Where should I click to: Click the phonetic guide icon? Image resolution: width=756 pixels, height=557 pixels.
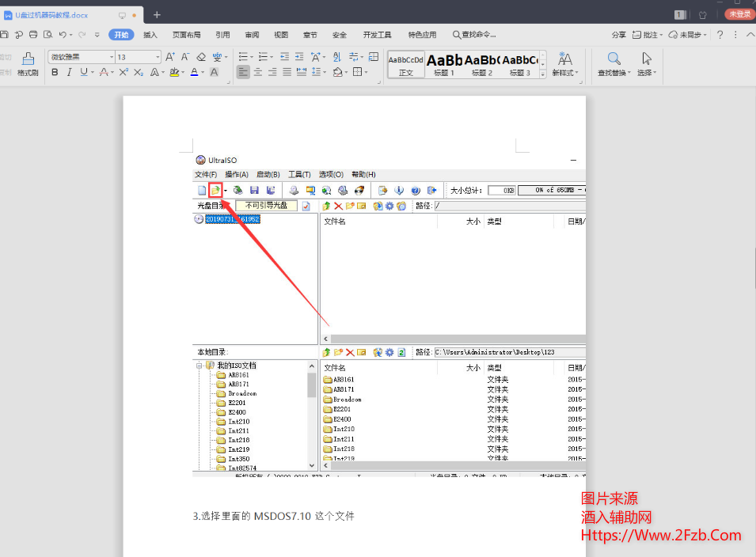(x=218, y=57)
